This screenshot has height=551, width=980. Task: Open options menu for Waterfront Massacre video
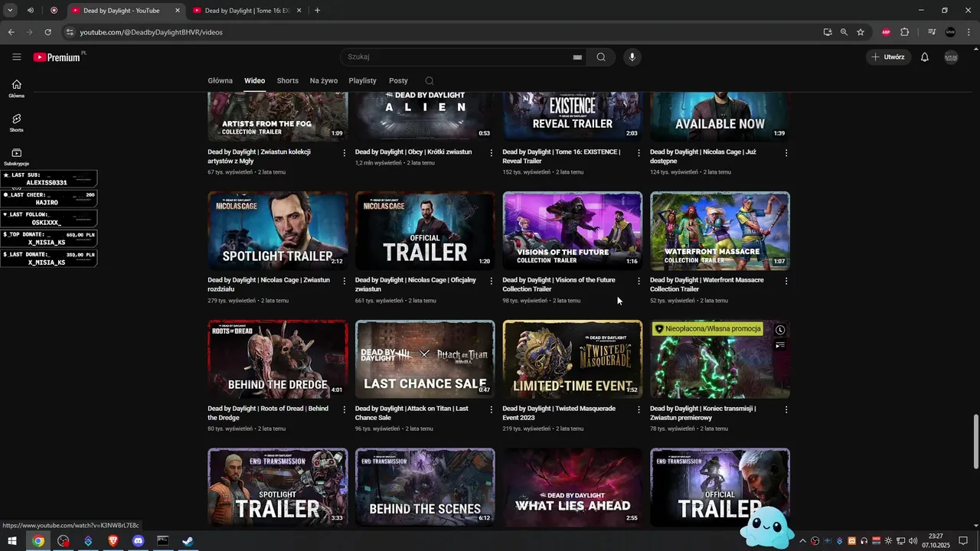(786, 281)
